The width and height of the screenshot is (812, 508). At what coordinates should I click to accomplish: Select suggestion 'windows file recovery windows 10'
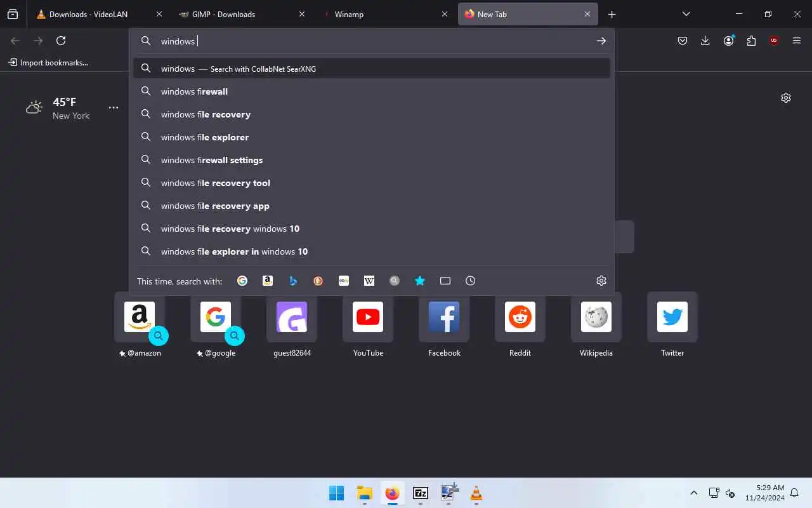point(372,229)
